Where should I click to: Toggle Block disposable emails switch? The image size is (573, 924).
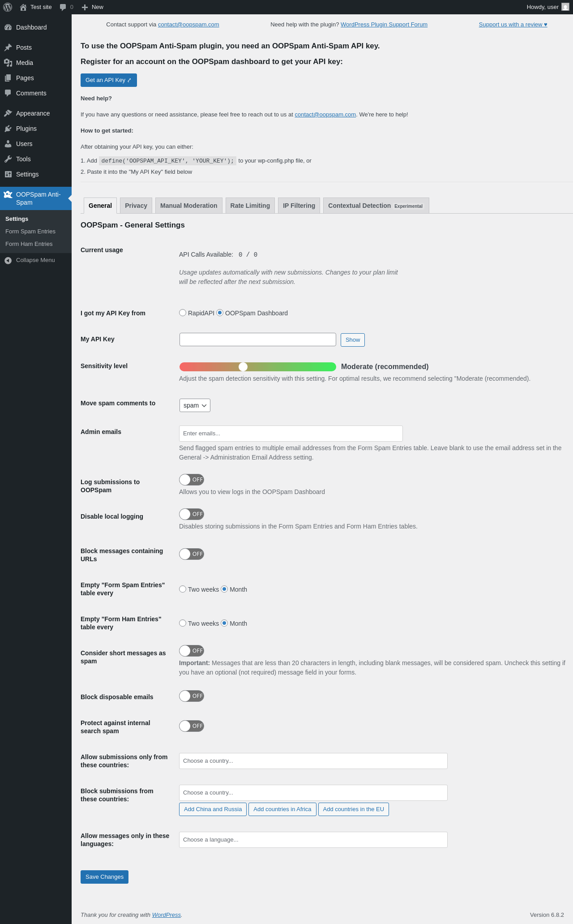192,696
